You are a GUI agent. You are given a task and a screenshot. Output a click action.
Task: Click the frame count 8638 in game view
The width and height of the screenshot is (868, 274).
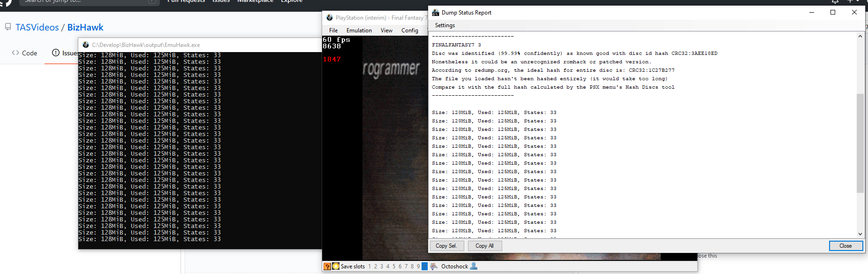332,46
